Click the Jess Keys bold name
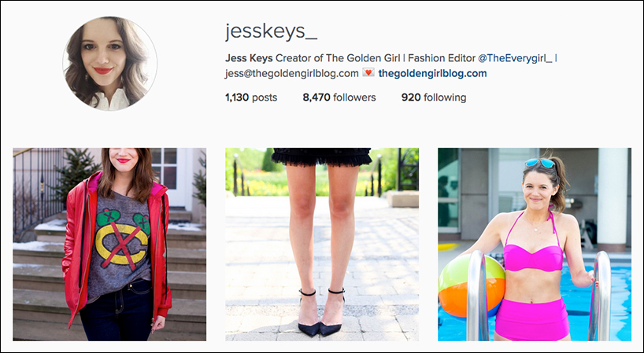The height and width of the screenshot is (353, 644). point(249,58)
